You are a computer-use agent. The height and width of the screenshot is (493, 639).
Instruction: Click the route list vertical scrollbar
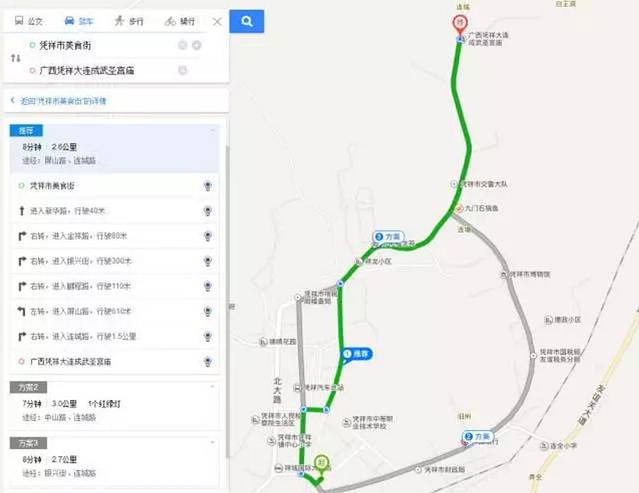[x=227, y=302]
